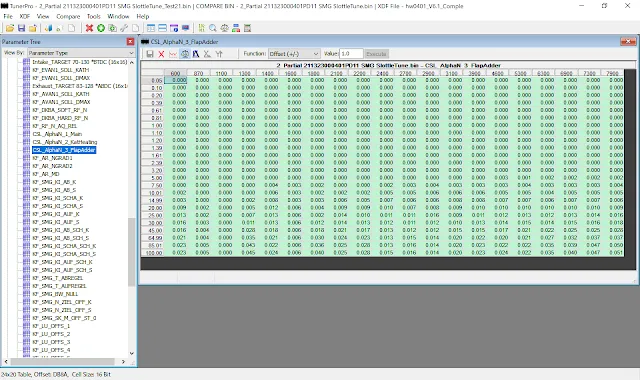Screen dimensions: 640x380
Task: Open the Window menu
Action: point(118,16)
